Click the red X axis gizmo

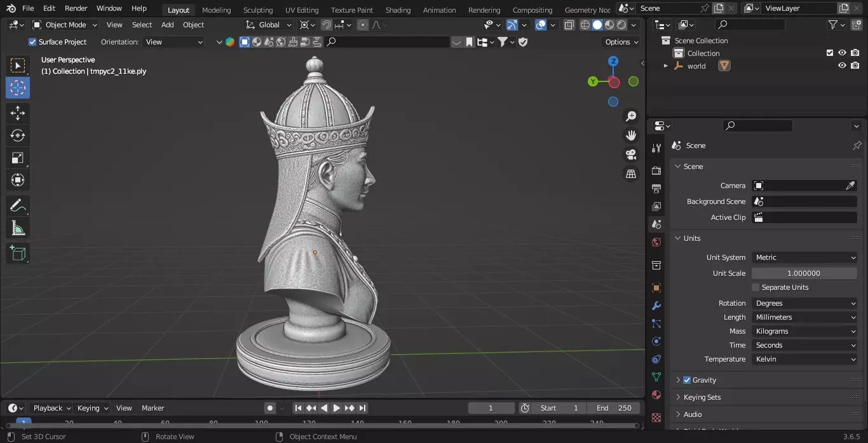pos(614,82)
